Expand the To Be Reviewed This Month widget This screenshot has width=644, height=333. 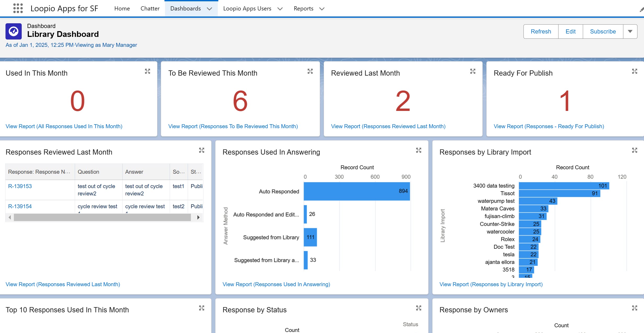(310, 71)
